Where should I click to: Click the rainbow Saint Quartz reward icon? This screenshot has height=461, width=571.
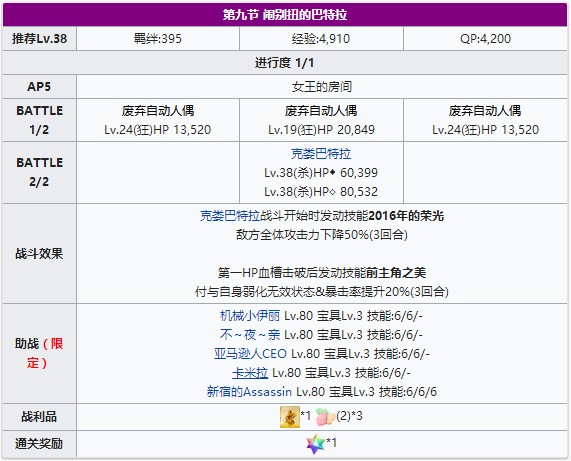click(x=315, y=444)
